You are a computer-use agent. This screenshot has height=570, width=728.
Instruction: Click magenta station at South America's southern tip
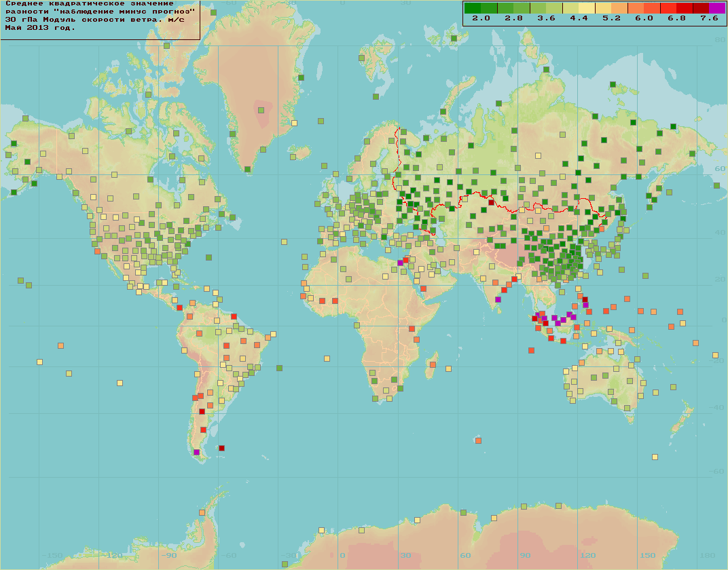tap(196, 452)
